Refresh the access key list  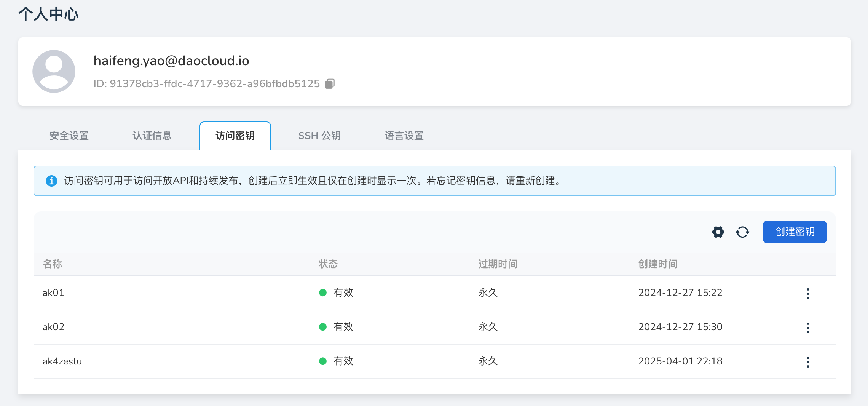742,232
